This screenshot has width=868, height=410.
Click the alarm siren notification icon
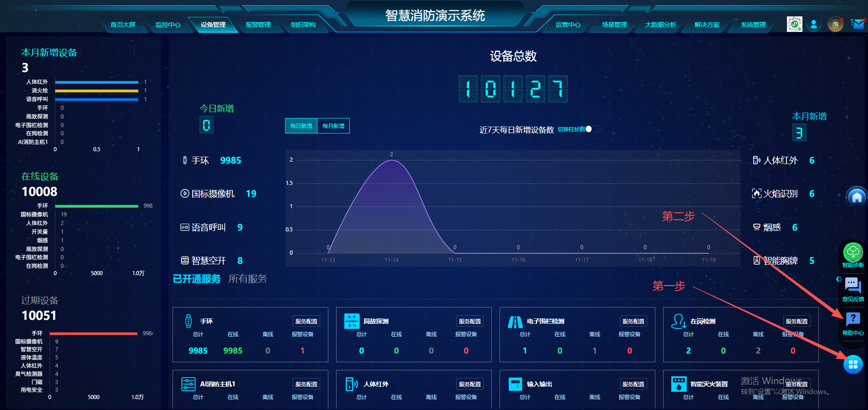pyautogui.click(x=835, y=24)
